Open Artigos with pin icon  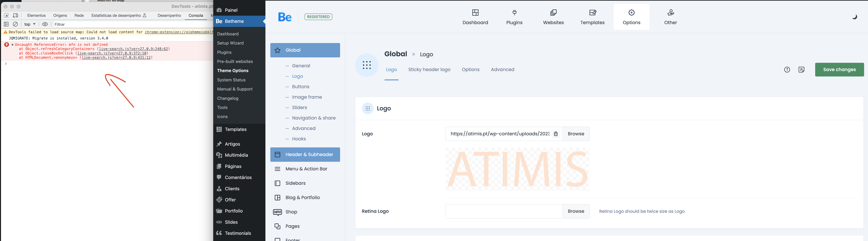[219, 144]
